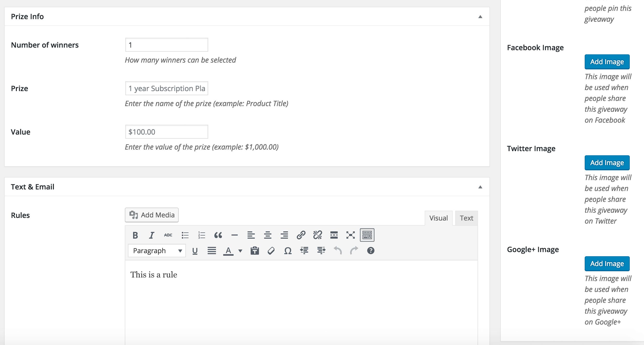Open the text color picker arrow
This screenshot has height=345, width=644.
point(240,251)
